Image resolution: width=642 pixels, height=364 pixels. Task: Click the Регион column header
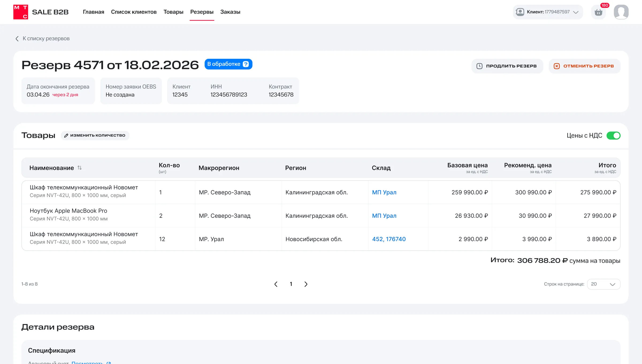296,168
